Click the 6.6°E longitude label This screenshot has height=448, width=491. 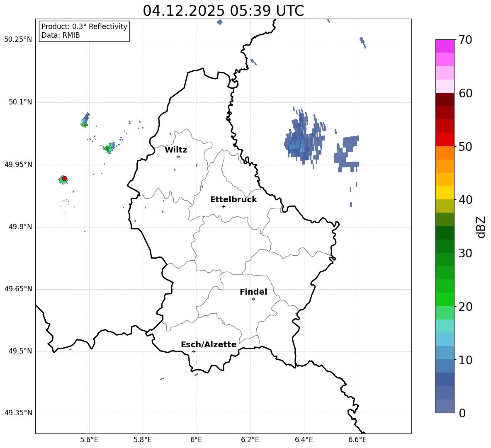tap(357, 440)
